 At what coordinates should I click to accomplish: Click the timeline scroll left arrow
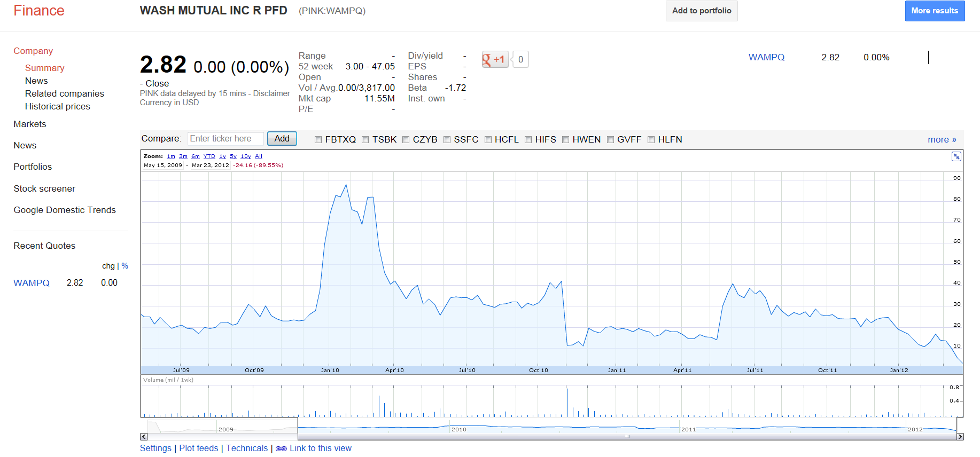144,437
